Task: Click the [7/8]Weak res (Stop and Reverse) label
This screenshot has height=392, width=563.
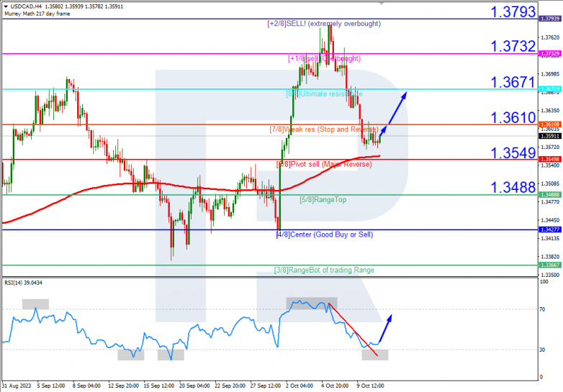Action: [324, 129]
